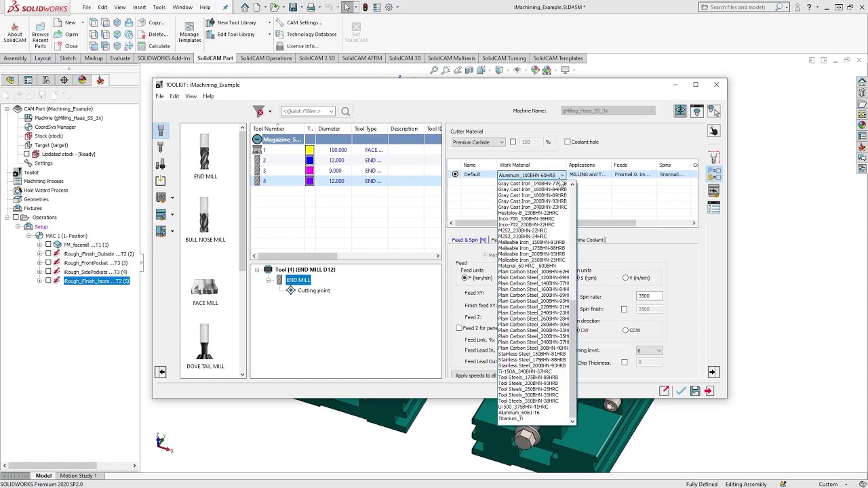The width and height of the screenshot is (868, 488).
Task: Click New Tool Library
Action: pos(233,22)
